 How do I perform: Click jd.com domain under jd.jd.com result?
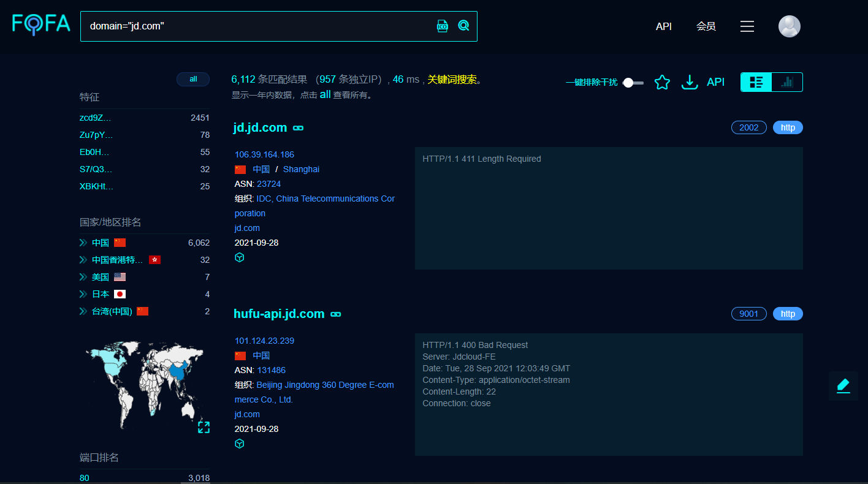[x=247, y=228]
